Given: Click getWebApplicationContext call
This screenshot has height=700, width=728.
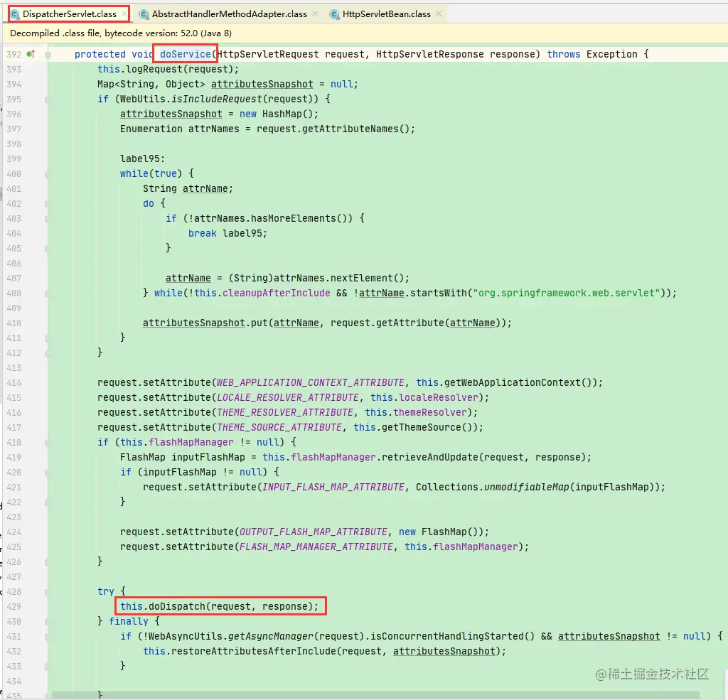Looking at the screenshot, I should (513, 383).
